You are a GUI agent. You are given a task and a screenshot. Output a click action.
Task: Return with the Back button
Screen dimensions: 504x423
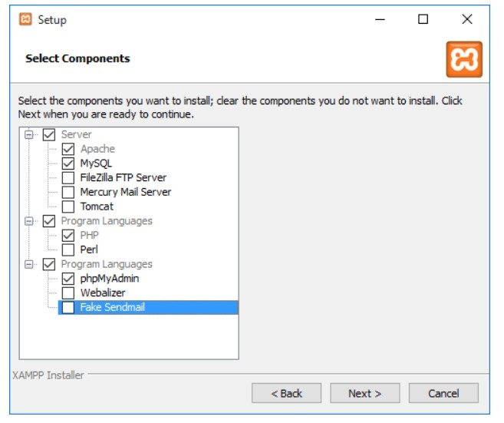click(286, 393)
